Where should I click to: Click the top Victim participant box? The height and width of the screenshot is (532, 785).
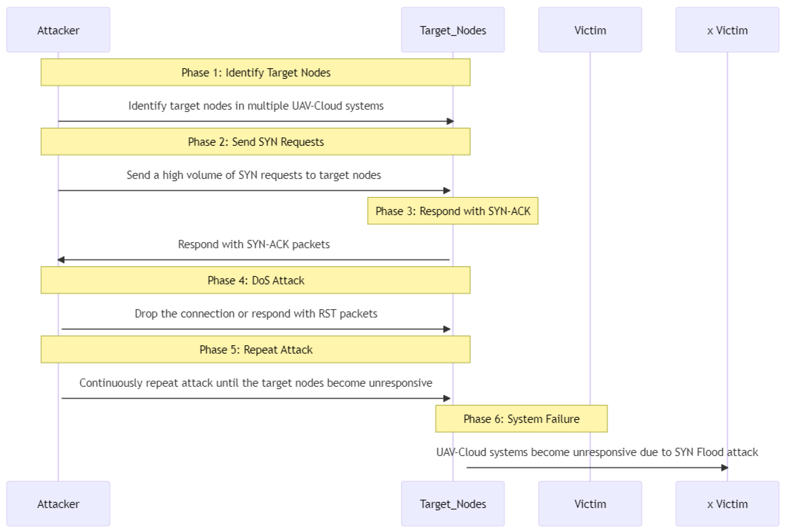(x=590, y=30)
